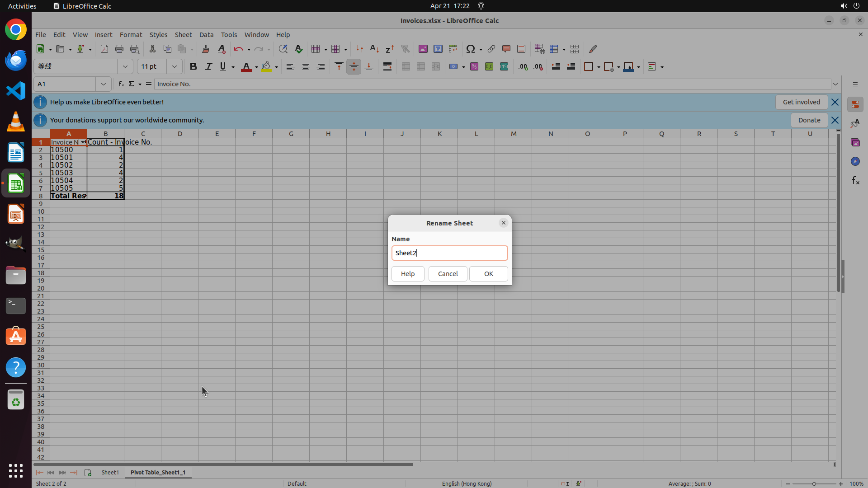Image resolution: width=868 pixels, height=488 pixels.
Task: Toggle Wrap Text button
Action: tap(387, 67)
